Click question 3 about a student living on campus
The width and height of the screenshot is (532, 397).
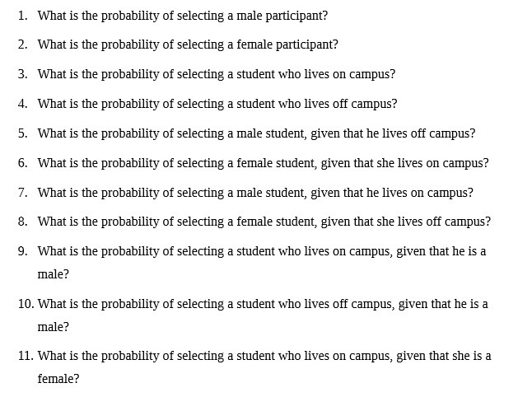(216, 74)
